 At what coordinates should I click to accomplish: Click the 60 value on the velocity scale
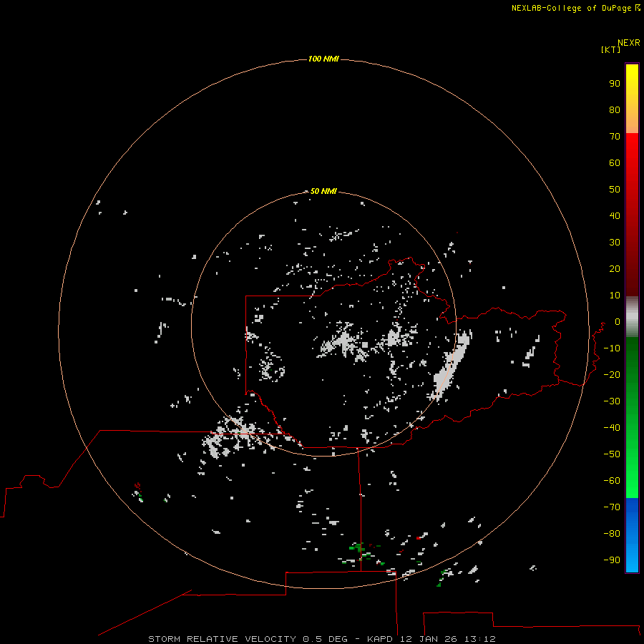pyautogui.click(x=615, y=162)
